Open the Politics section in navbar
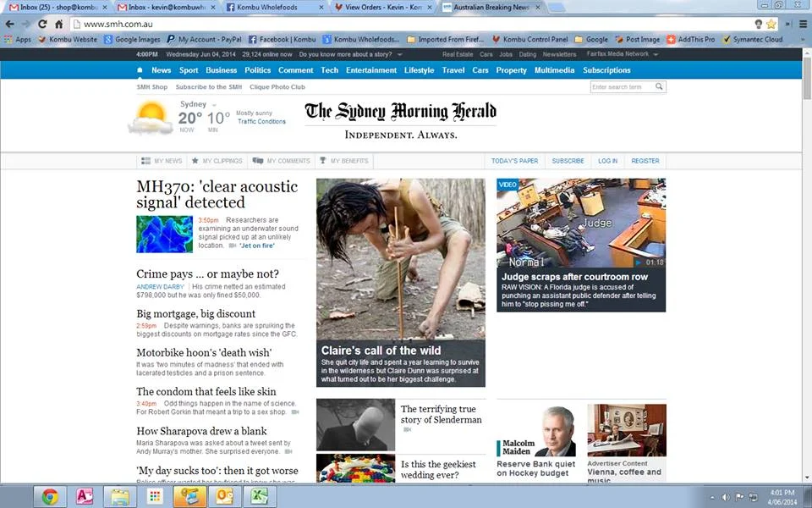The height and width of the screenshot is (508, 812). pyautogui.click(x=257, y=70)
